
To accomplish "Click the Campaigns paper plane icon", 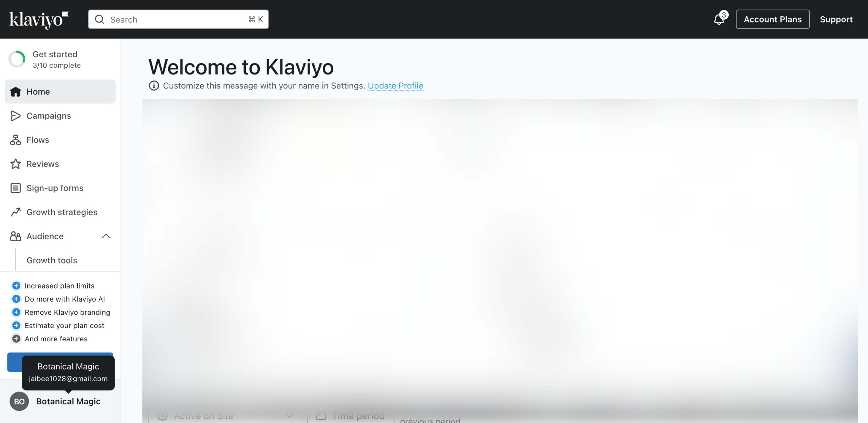I will click(x=15, y=116).
